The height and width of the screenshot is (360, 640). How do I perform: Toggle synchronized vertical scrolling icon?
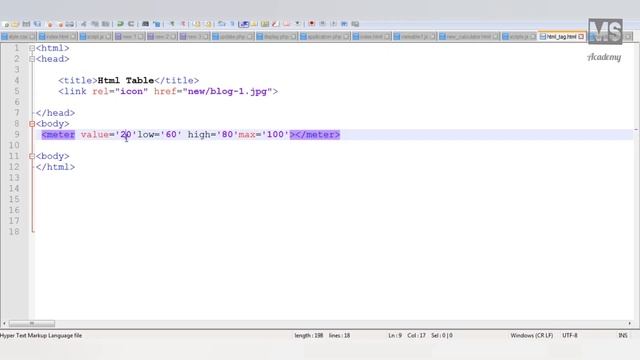pos(197,24)
